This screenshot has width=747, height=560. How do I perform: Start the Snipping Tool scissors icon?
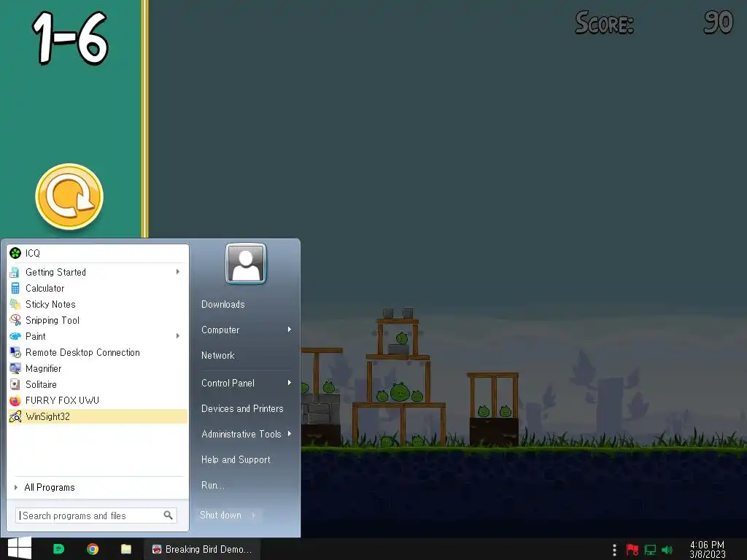coord(15,320)
